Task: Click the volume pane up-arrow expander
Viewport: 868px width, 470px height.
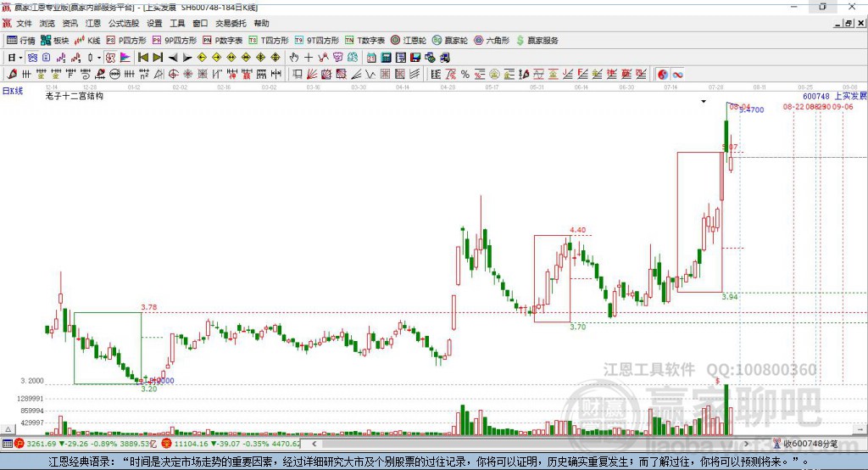Action: [8, 429]
